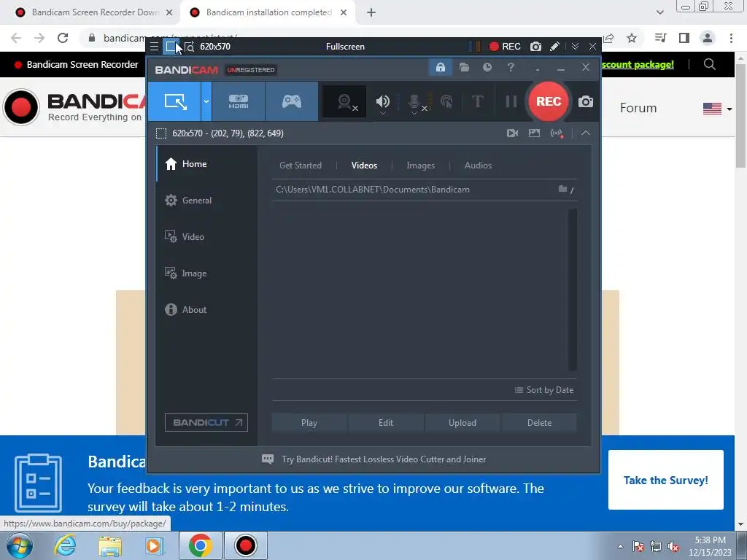Select Game recording mode gamepad icon
Screen dimensions: 747x560
pos(292,101)
